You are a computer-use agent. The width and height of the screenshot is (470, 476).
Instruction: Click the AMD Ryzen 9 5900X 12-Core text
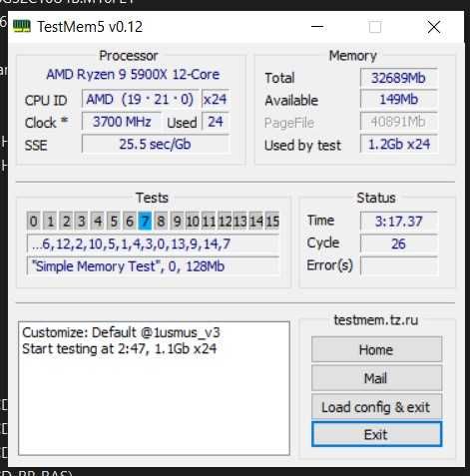click(x=133, y=74)
